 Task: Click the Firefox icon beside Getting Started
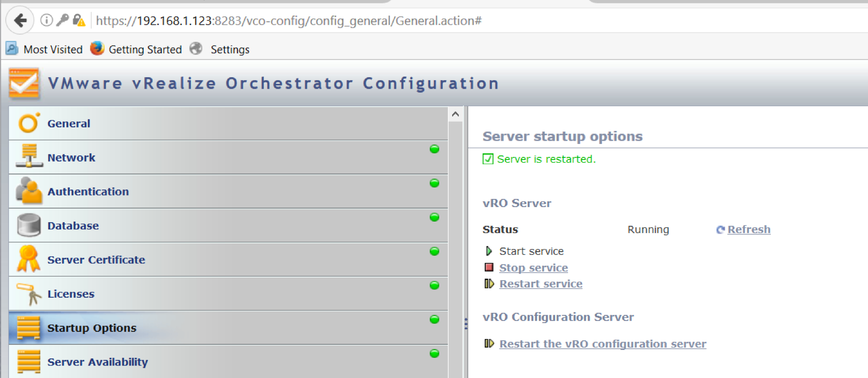click(x=97, y=48)
